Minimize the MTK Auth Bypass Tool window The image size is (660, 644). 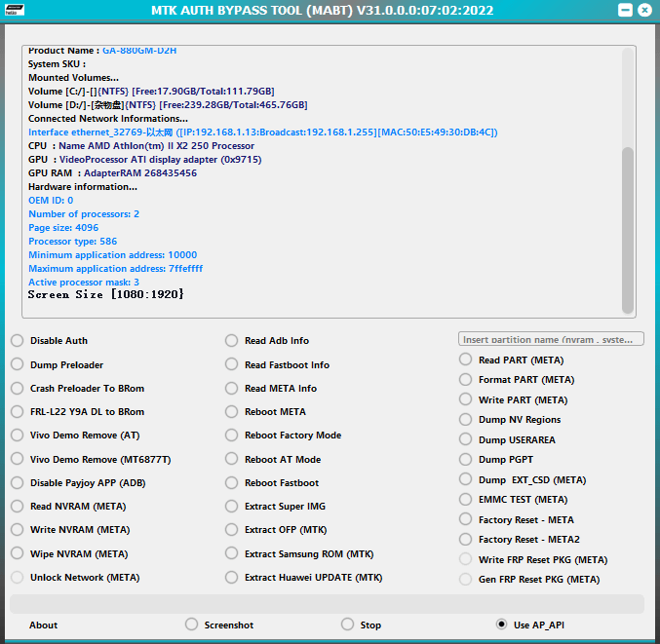pyautogui.click(x=624, y=10)
